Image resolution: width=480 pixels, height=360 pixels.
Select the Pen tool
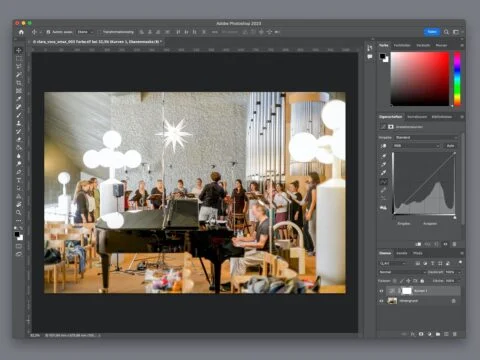(x=19, y=172)
